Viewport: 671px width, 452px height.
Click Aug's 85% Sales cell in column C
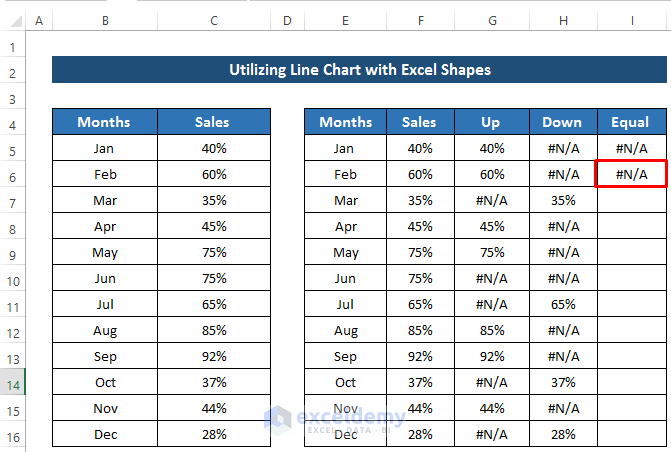[213, 330]
